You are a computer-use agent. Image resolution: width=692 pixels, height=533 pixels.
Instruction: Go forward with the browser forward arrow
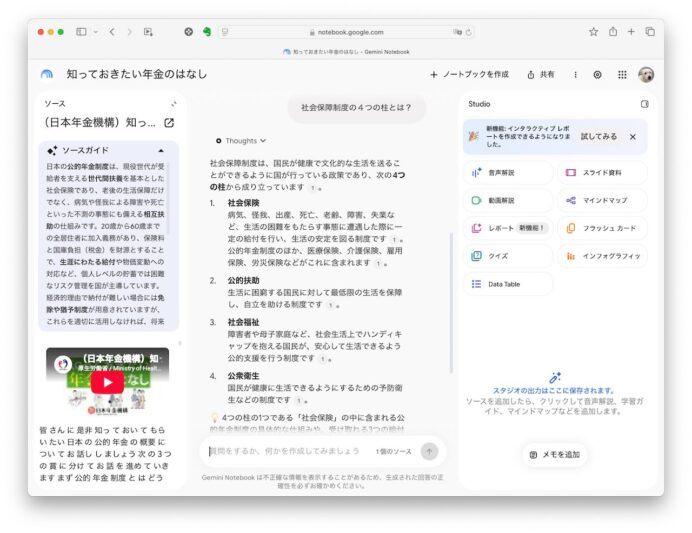(129, 32)
